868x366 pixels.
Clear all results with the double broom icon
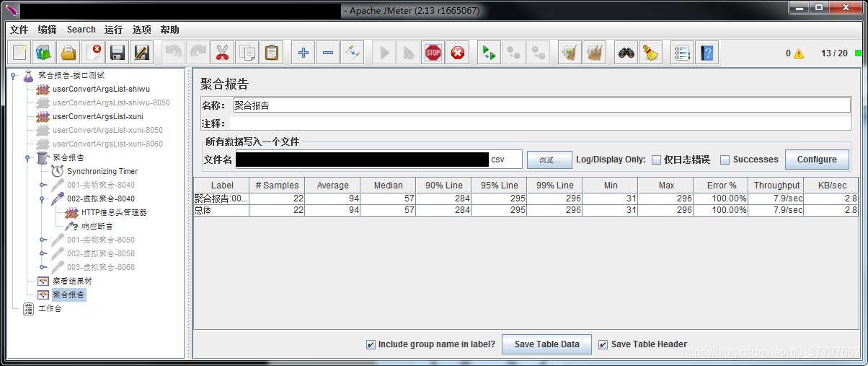595,53
